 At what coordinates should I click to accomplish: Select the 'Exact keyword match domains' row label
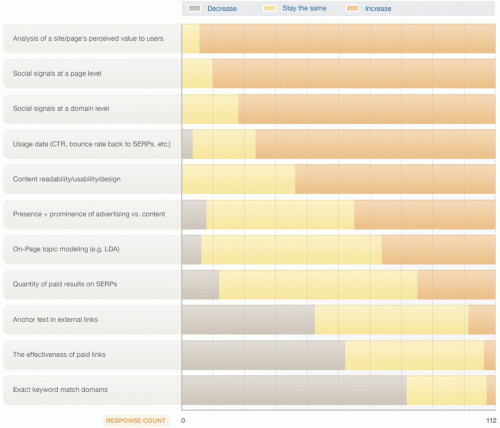tap(60, 390)
